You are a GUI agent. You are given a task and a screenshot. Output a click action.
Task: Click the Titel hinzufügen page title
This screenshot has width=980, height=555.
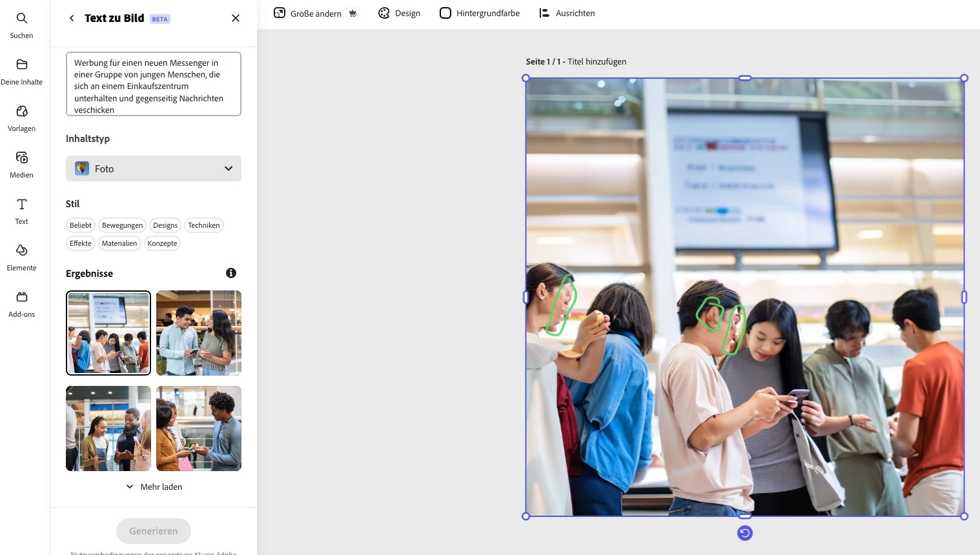pyautogui.click(x=597, y=61)
